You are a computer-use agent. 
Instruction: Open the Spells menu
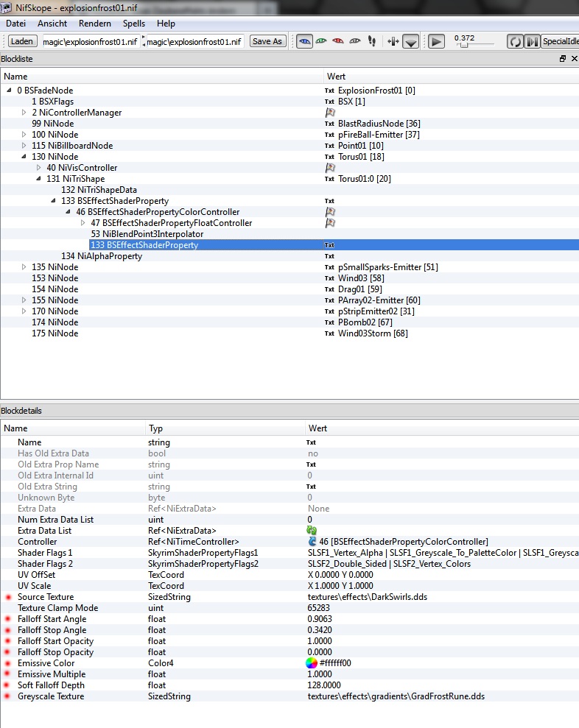coord(134,24)
